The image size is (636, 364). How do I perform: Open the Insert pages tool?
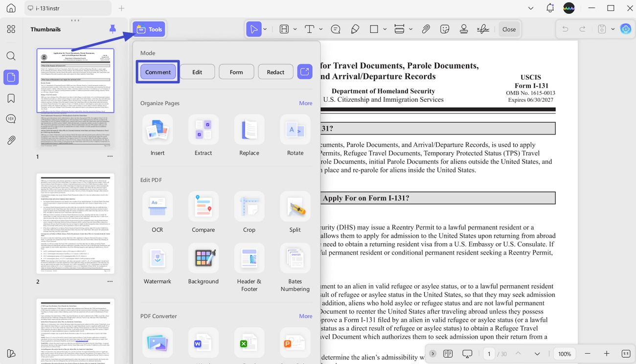pyautogui.click(x=158, y=136)
